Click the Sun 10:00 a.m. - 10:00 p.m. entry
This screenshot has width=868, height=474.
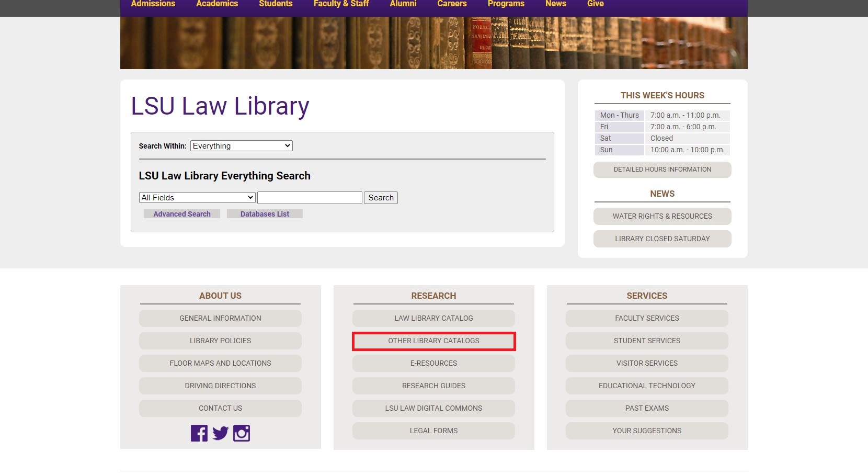(662, 150)
